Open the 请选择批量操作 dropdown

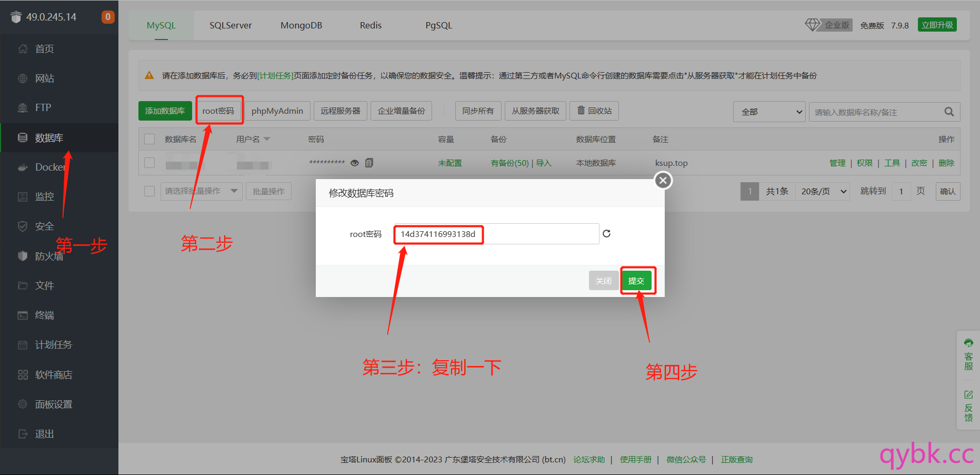tap(202, 191)
